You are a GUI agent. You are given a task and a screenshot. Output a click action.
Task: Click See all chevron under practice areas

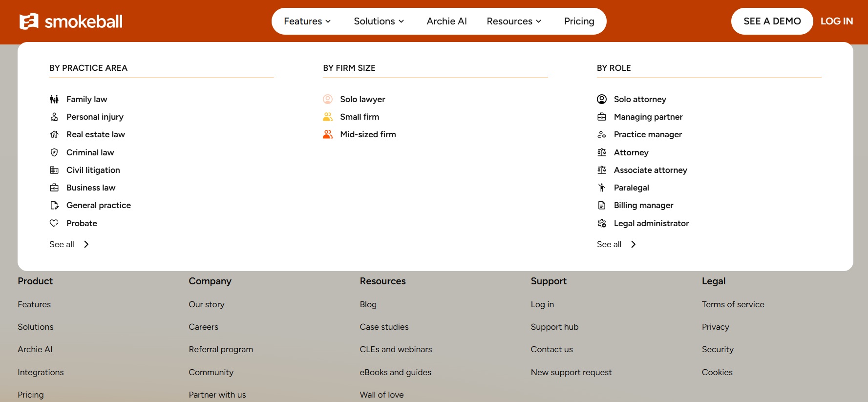86,244
